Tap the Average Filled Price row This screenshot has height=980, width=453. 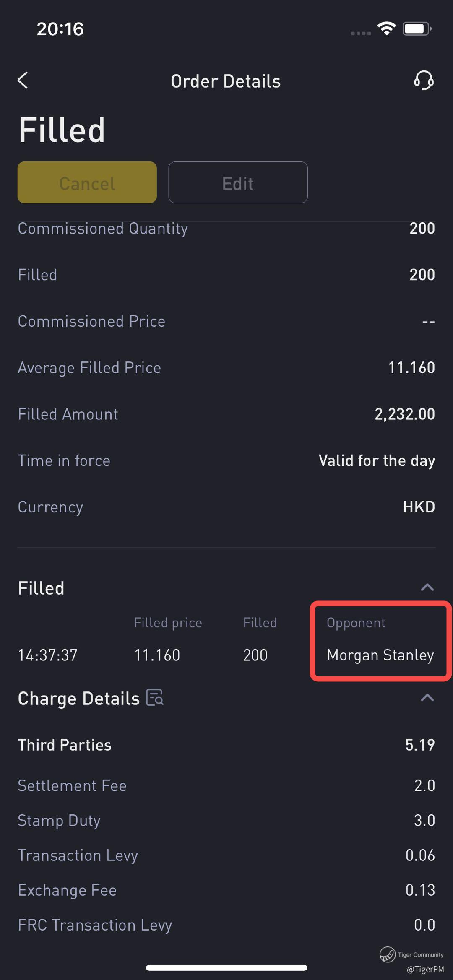click(x=226, y=368)
